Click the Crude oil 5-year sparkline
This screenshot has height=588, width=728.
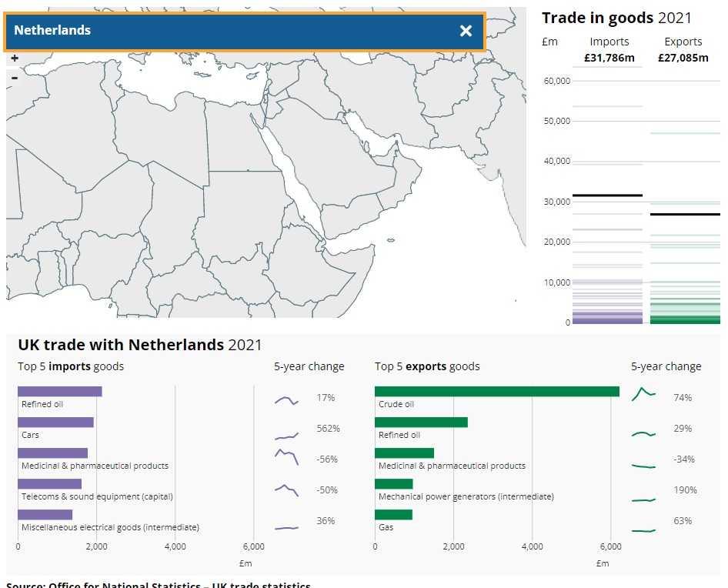tap(643, 394)
